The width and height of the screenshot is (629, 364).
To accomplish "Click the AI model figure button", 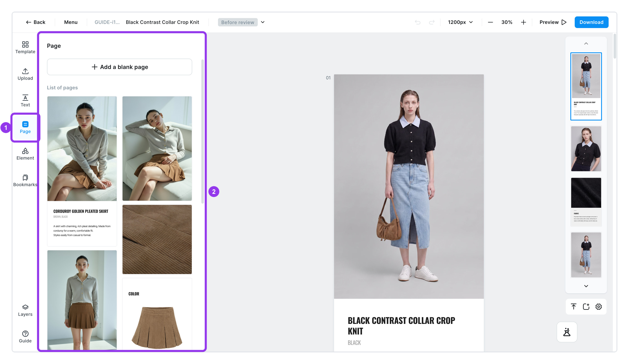I will click(567, 332).
